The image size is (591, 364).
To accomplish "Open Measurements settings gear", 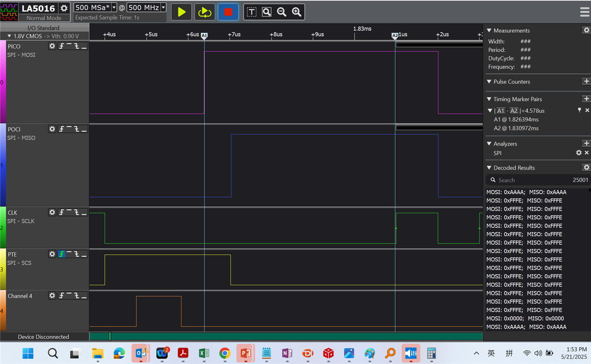I will coord(586,30).
